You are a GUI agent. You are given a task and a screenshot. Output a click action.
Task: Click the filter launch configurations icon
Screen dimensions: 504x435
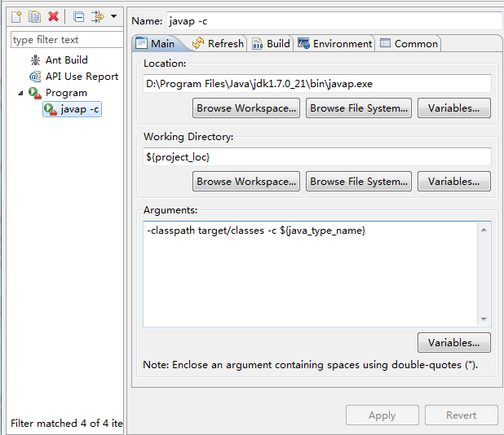pos(97,16)
